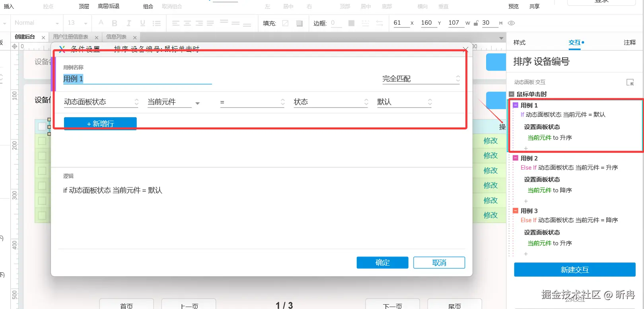Switch to the 注释 panel tab
The width and height of the screenshot is (644, 309).
point(630,43)
